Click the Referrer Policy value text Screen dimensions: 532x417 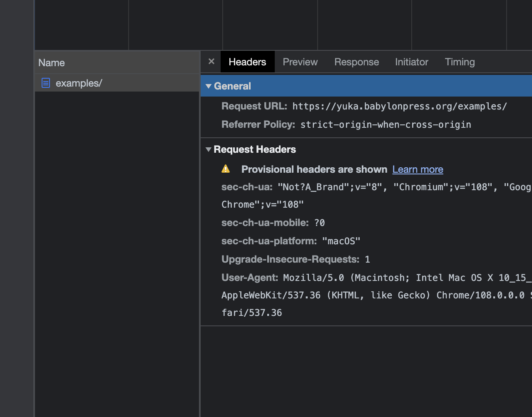(385, 124)
